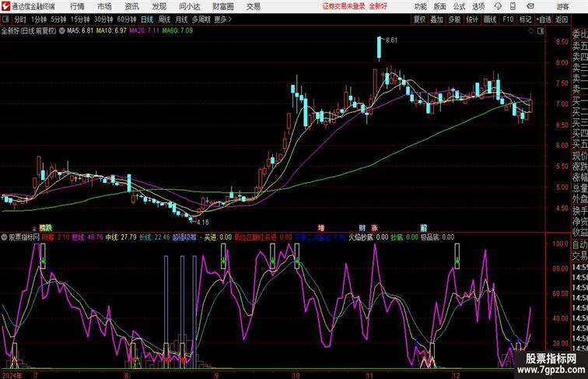Open the 行情 menu

(x=77, y=6)
